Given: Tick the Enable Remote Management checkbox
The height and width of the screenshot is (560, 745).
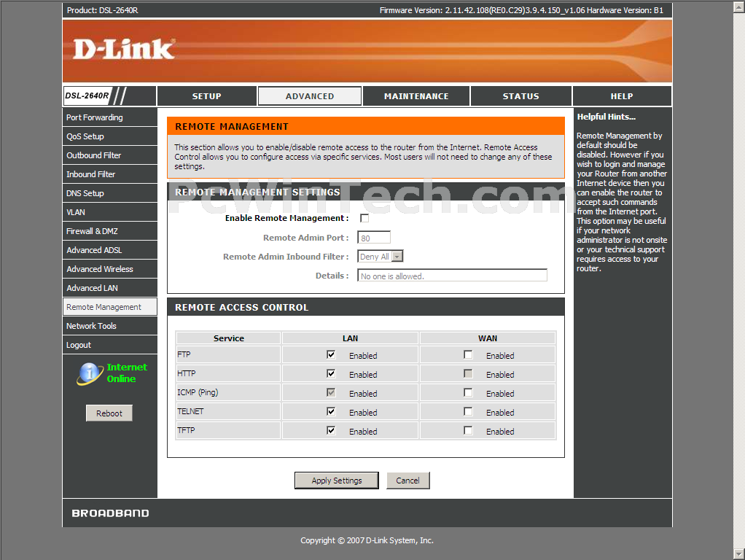Looking at the screenshot, I should 364,218.
